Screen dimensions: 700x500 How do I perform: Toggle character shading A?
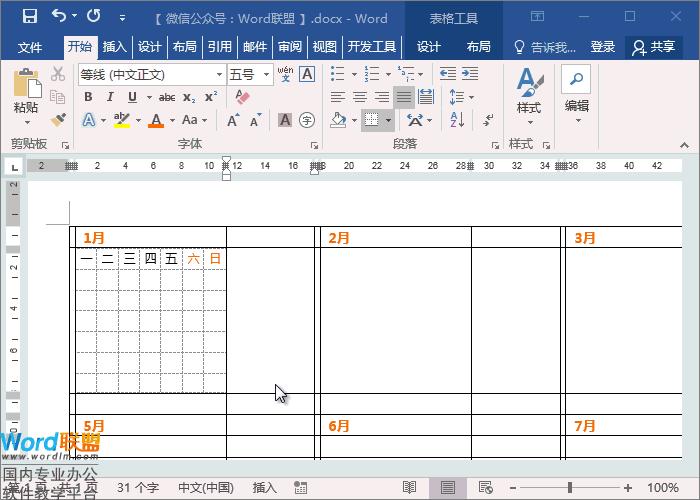click(285, 120)
